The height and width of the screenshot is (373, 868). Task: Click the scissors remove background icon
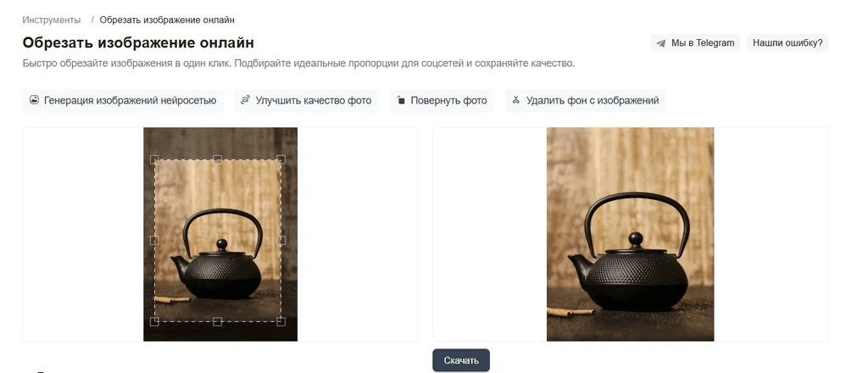point(516,100)
